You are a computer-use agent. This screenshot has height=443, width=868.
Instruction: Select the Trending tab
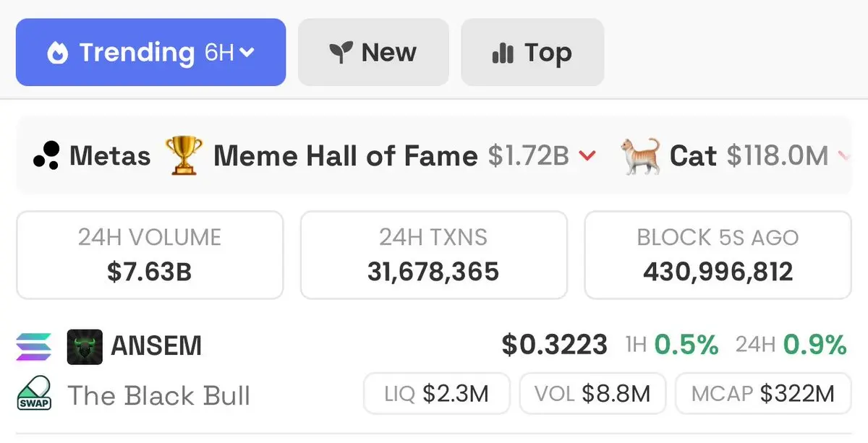(150, 53)
